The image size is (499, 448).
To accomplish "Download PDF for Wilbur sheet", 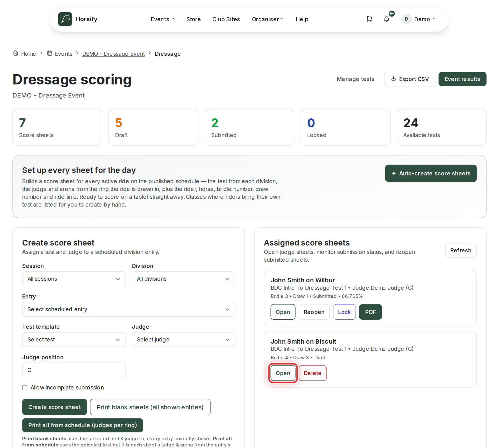I will tap(371, 312).
